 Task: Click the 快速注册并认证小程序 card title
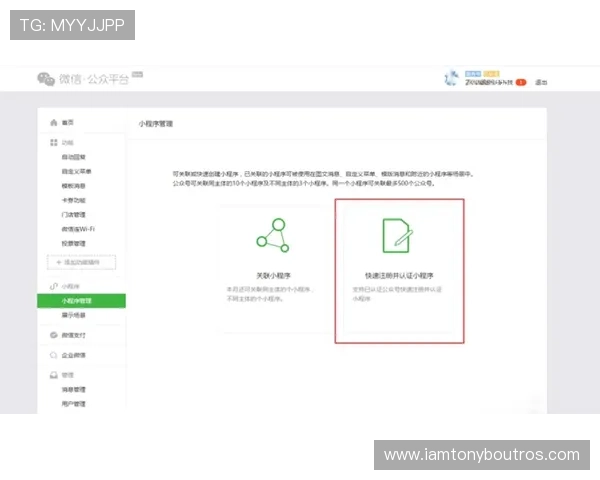point(399,276)
